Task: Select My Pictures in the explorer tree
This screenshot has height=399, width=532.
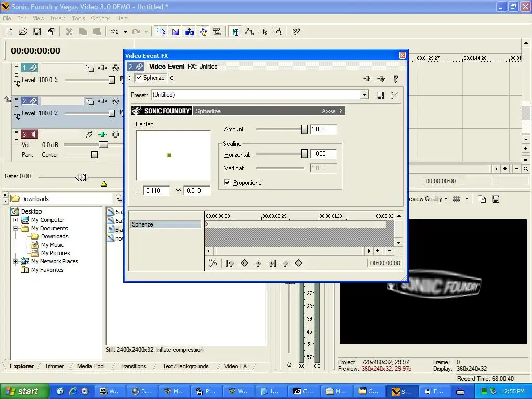Action: pyautogui.click(x=55, y=253)
